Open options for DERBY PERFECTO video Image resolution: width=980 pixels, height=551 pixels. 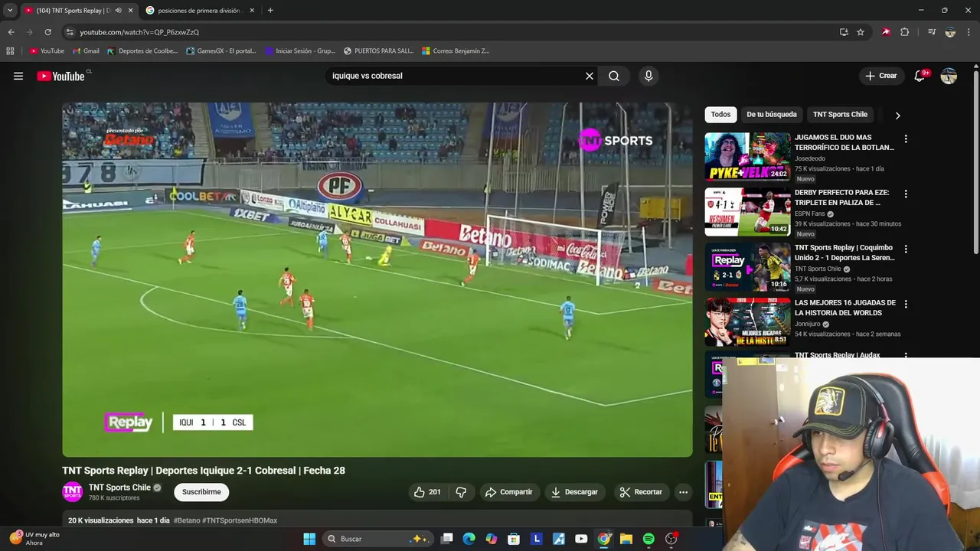point(906,194)
